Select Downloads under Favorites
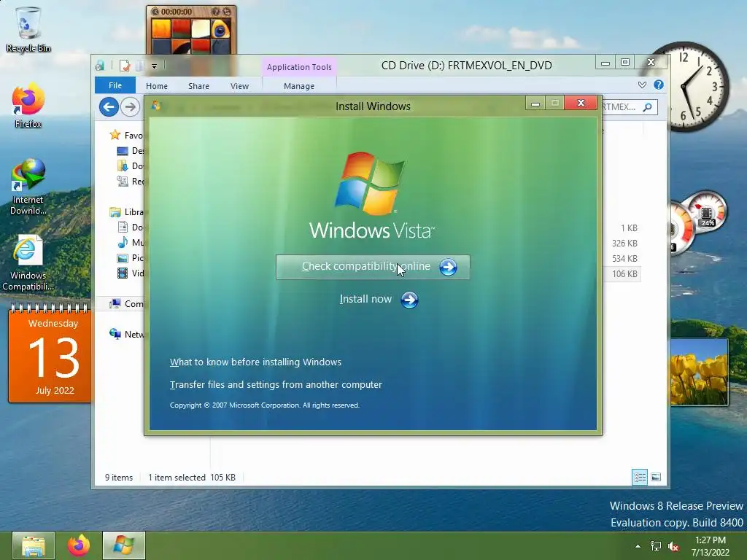 point(130,166)
